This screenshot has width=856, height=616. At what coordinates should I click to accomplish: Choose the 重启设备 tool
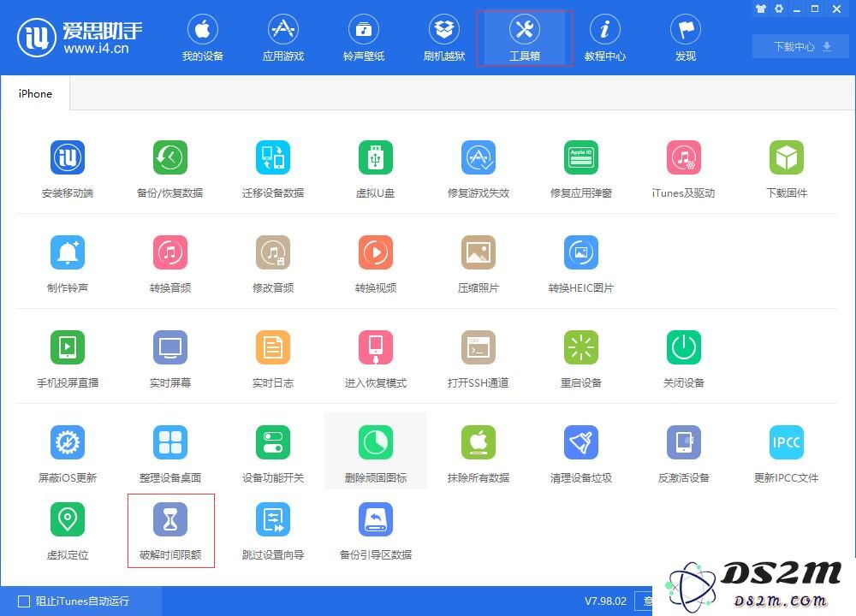581,359
